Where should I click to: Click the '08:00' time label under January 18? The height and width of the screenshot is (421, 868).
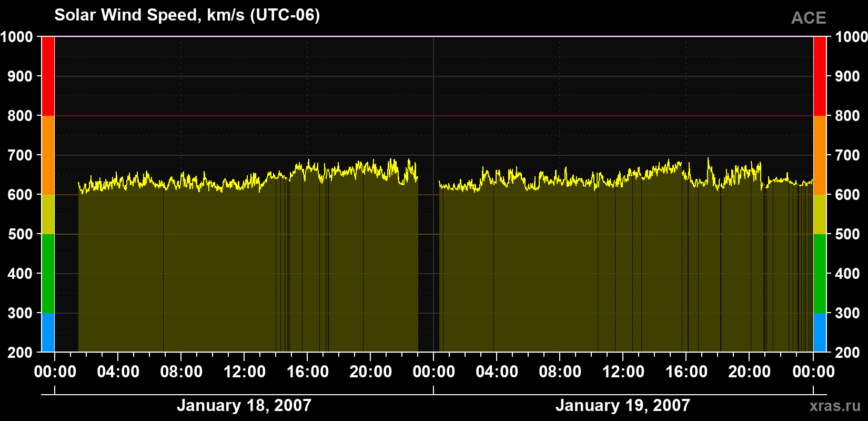[181, 372]
